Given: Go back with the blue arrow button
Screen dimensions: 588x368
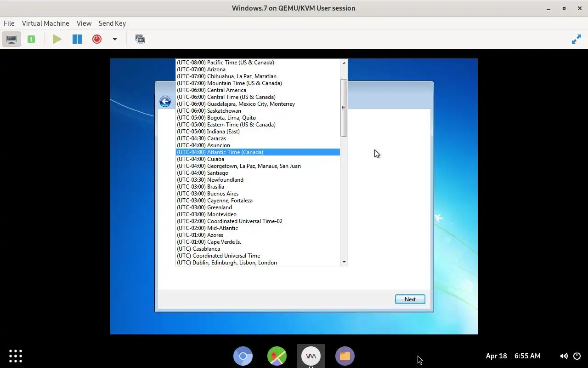Looking at the screenshot, I should tap(165, 102).
